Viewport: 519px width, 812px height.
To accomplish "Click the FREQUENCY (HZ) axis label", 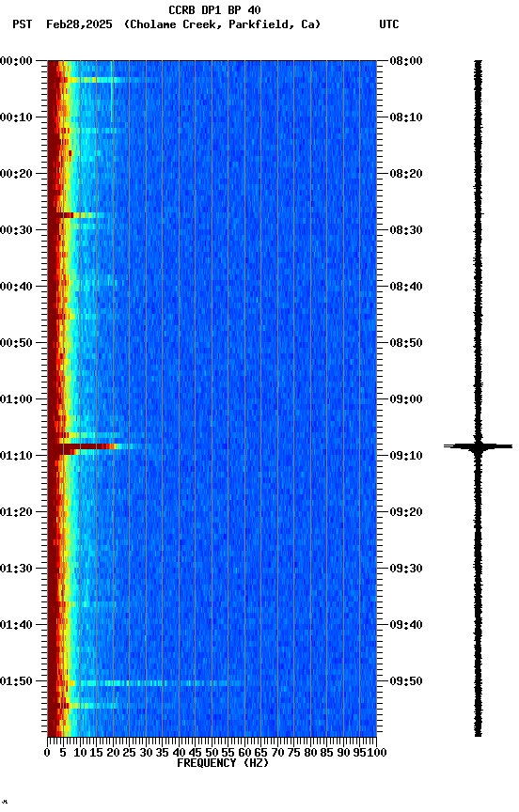I will tap(223, 763).
